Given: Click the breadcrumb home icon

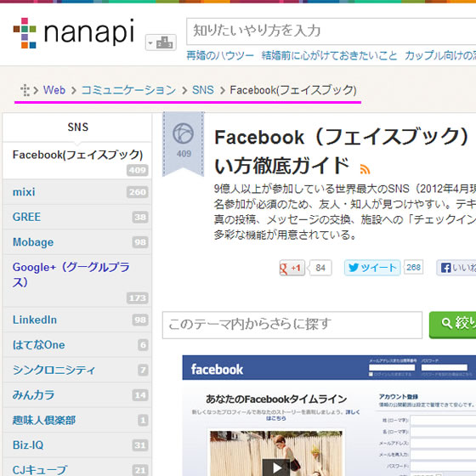Looking at the screenshot, I should [25, 90].
